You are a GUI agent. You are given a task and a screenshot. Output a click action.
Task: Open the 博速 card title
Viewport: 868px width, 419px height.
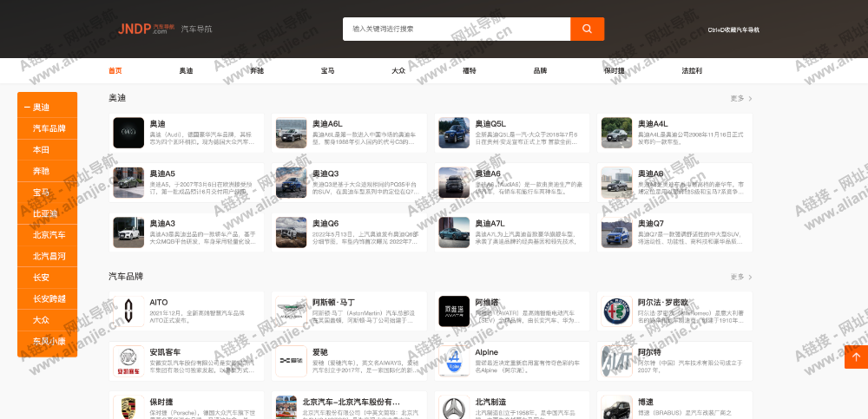(646, 402)
